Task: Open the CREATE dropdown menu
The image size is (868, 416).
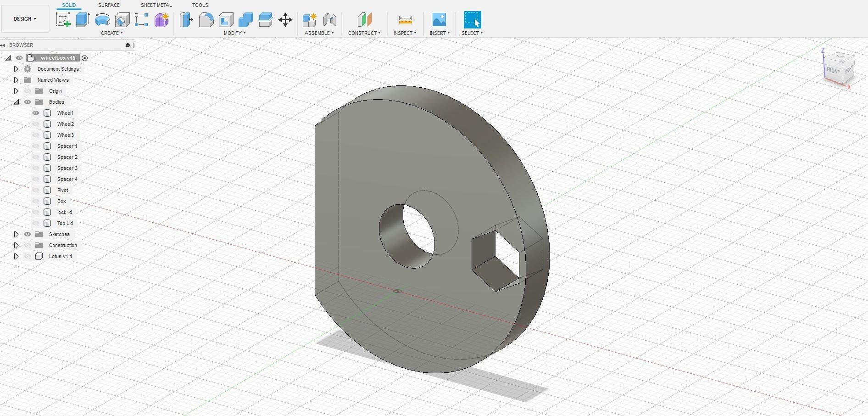Action: [112, 33]
